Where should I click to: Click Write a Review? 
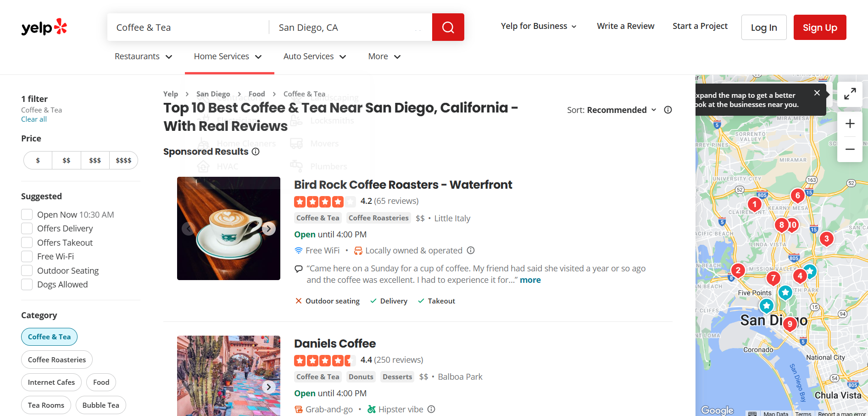(x=625, y=26)
